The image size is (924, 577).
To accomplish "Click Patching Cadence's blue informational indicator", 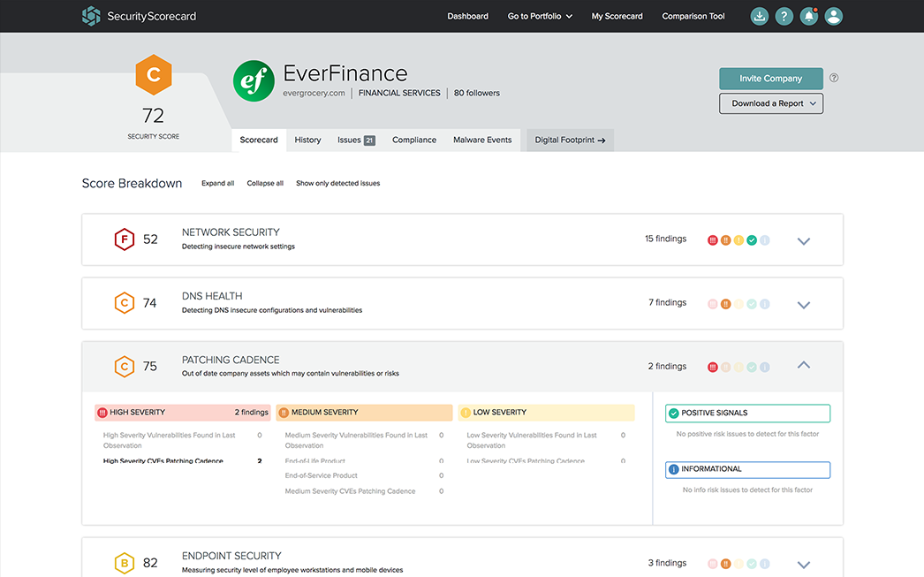I will coord(764,368).
